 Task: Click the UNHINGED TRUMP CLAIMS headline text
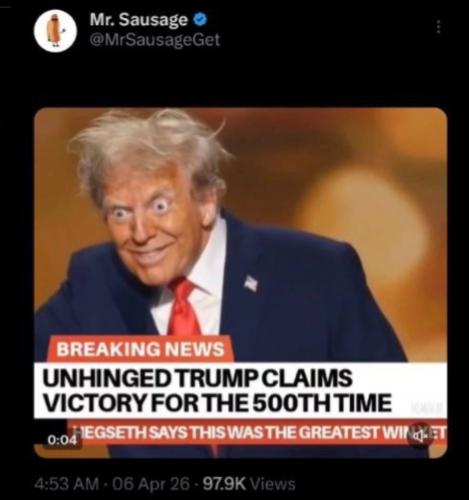197,379
